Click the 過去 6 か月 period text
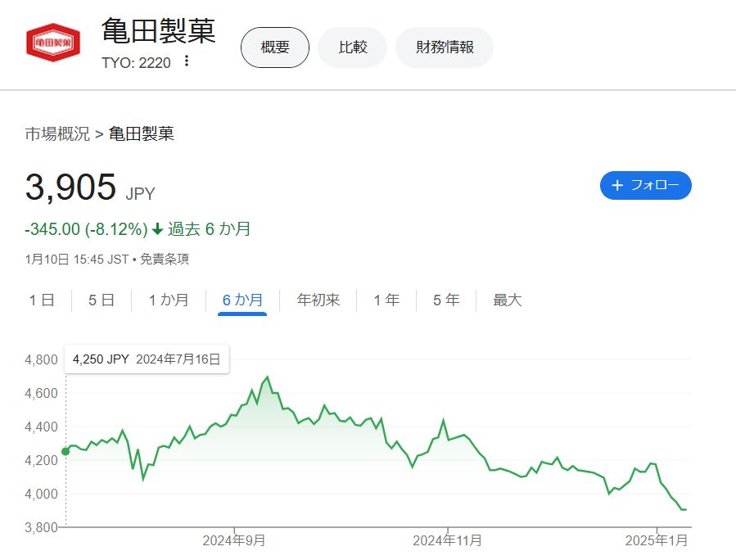This screenshot has height=560, width=736. tap(210, 229)
